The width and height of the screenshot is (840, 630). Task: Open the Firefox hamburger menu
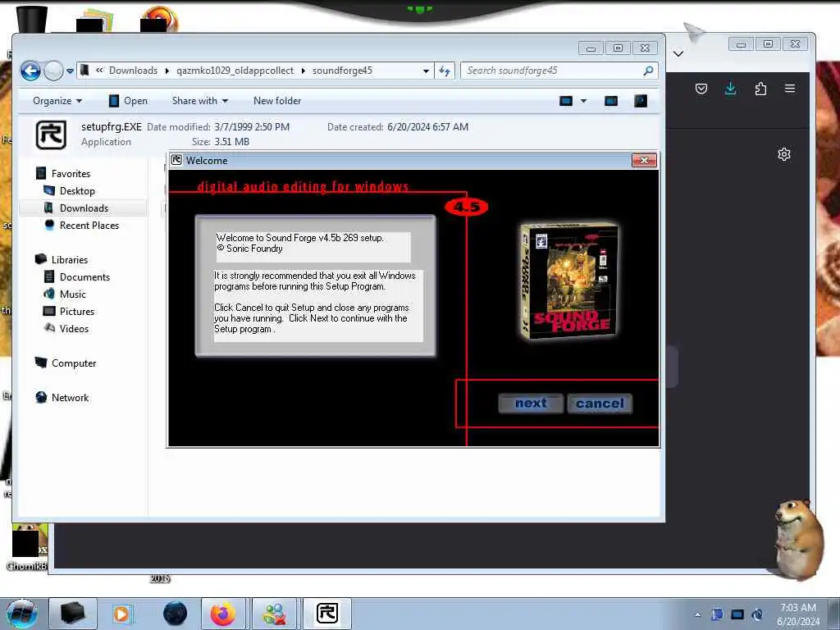pos(790,89)
